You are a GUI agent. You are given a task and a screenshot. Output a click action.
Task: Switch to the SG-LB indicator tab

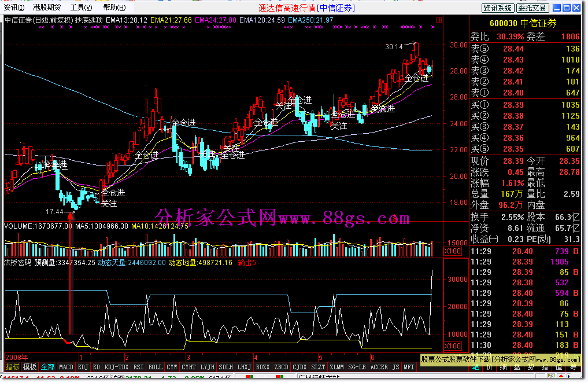point(357,367)
